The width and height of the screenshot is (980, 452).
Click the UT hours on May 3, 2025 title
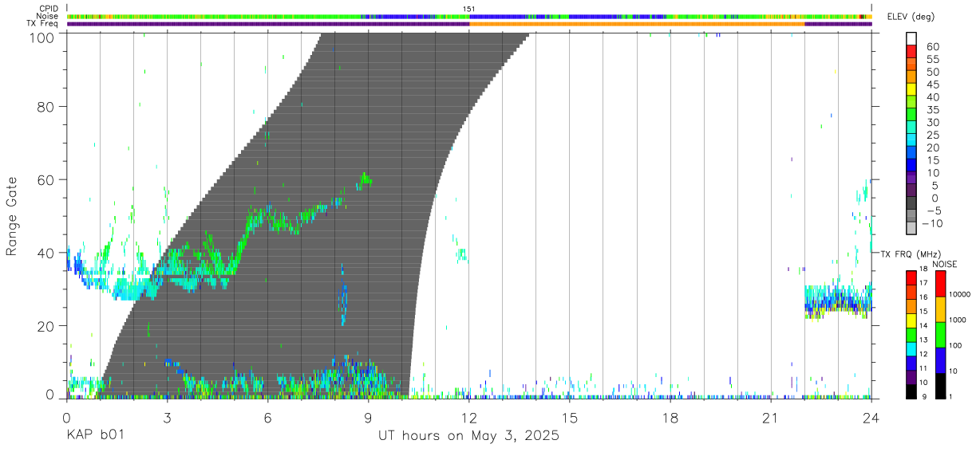[468, 436]
